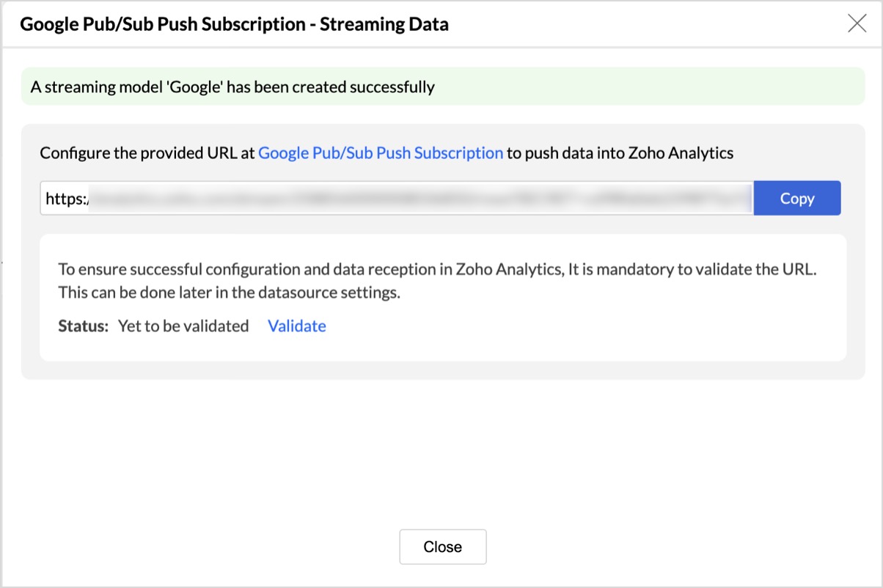Click the Validate link
The width and height of the screenshot is (883, 588).
297,326
